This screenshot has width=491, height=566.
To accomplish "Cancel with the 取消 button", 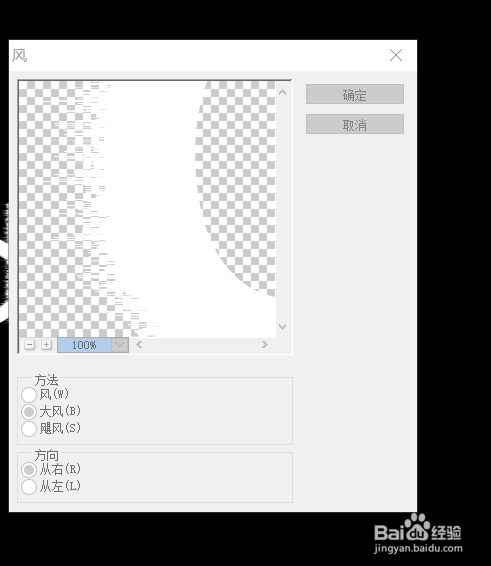I will click(x=355, y=124).
